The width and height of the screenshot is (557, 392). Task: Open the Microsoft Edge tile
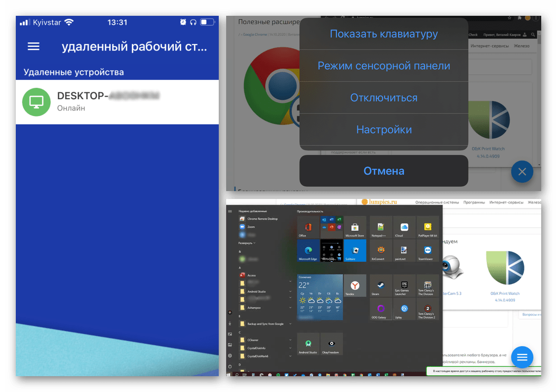(x=308, y=250)
